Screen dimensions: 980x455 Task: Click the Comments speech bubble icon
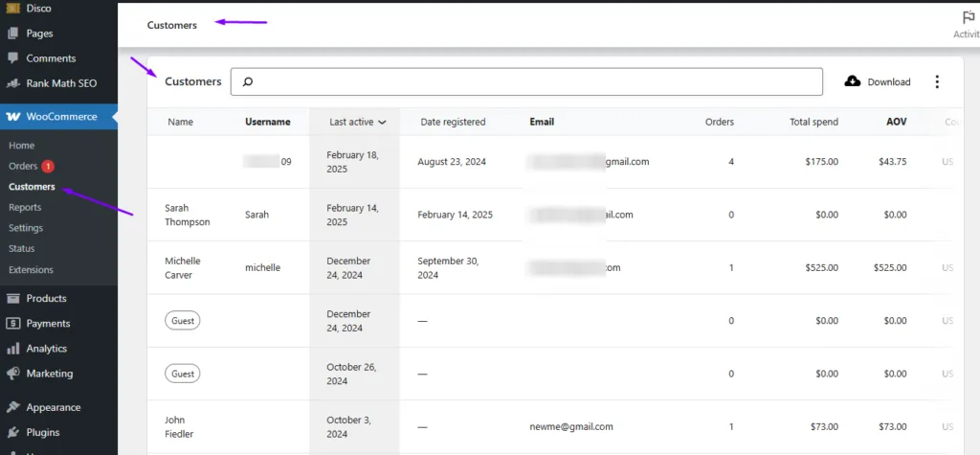coord(12,58)
